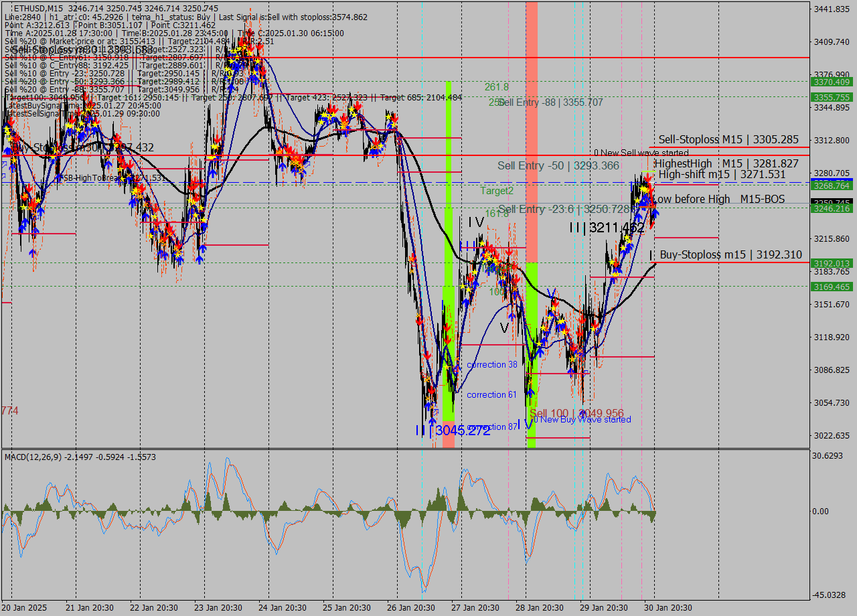
Task: Click the Buy-Stoploss m15 3192.310 annotation
Action: pyautogui.click(x=730, y=255)
